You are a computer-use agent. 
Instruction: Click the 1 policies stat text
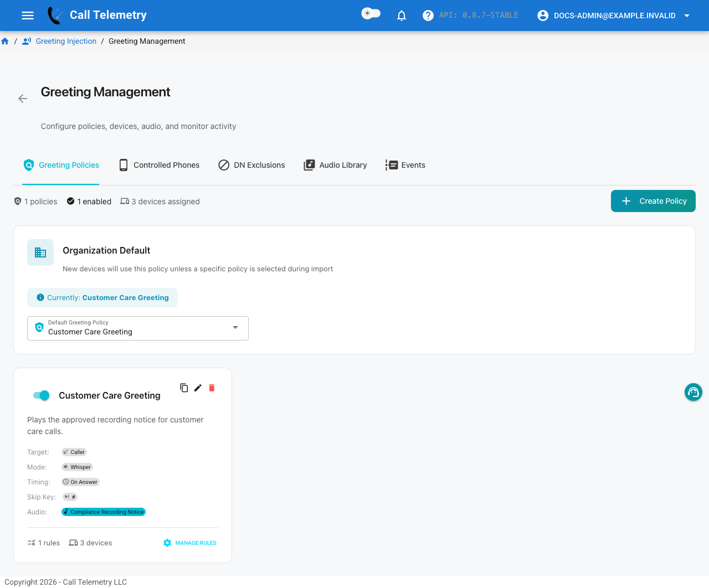[x=41, y=202]
